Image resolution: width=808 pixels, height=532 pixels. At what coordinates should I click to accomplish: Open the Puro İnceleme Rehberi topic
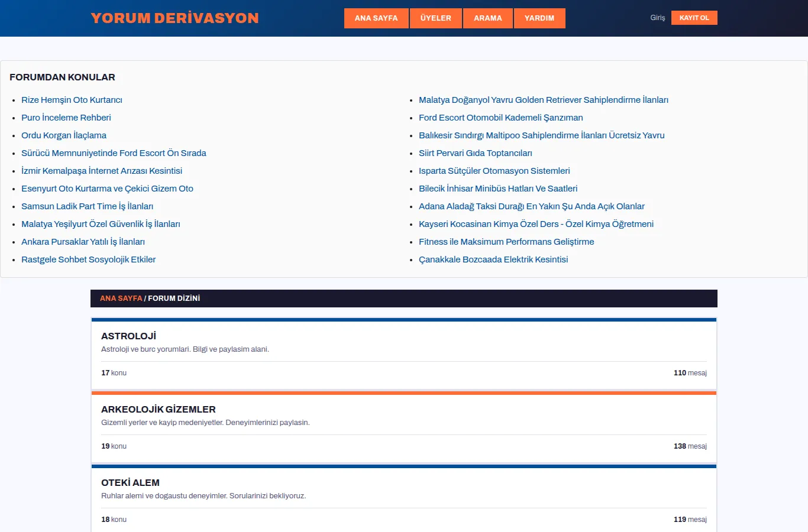point(66,118)
